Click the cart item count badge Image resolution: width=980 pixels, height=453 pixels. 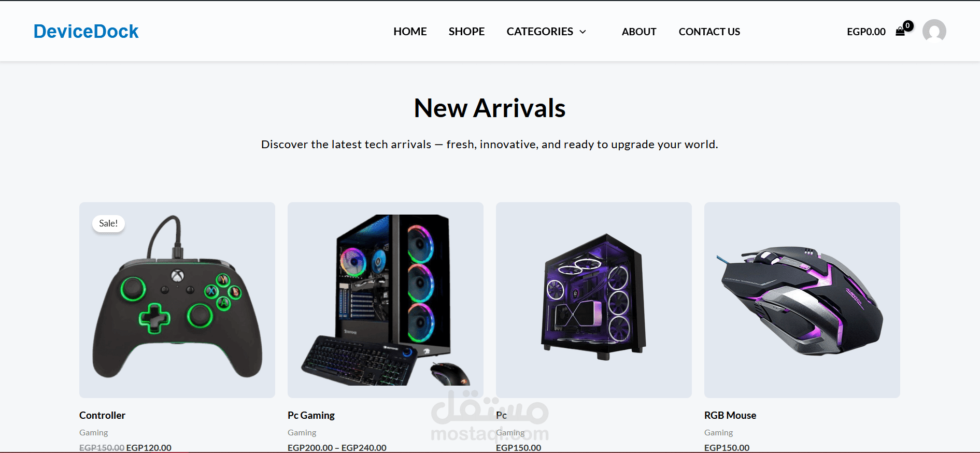coord(908,25)
